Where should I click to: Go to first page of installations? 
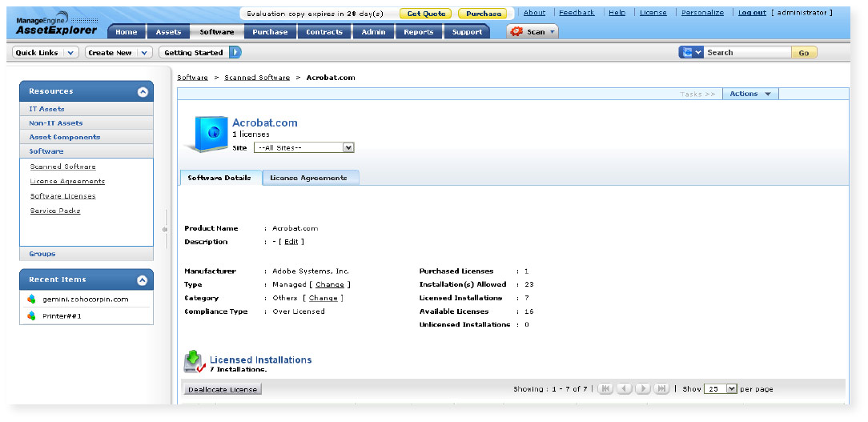click(x=605, y=389)
